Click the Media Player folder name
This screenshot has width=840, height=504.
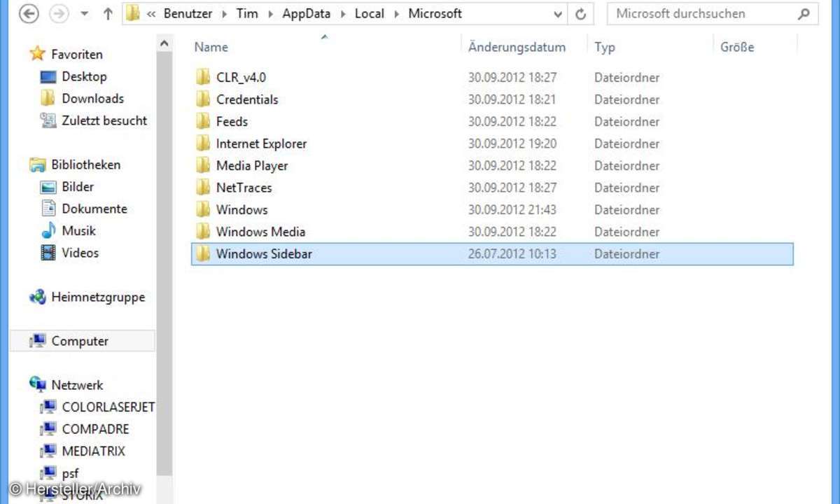tap(252, 165)
